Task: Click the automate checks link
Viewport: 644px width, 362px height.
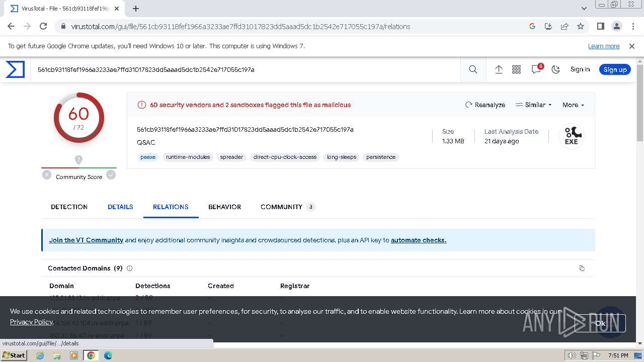Action: tap(419, 240)
